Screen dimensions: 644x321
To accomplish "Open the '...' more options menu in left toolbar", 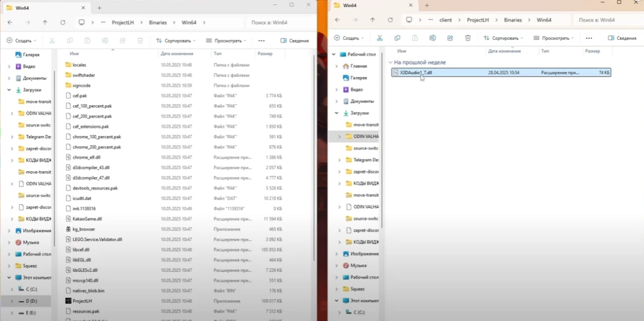I will click(262, 41).
